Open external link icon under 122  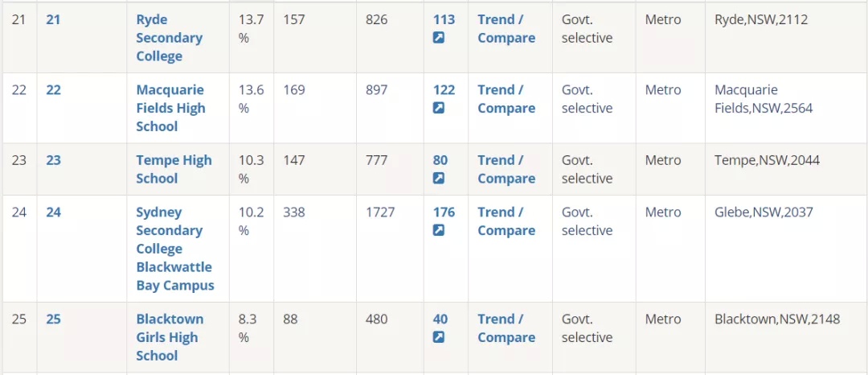tap(439, 109)
